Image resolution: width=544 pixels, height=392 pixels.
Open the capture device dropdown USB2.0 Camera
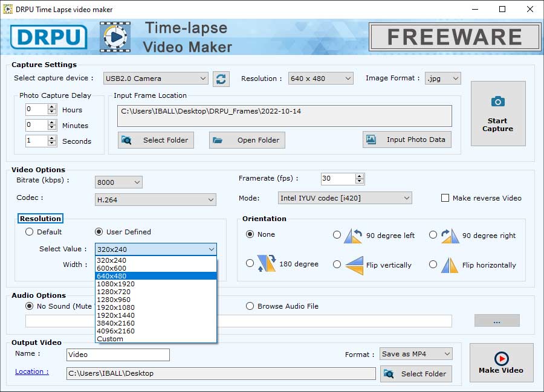155,79
